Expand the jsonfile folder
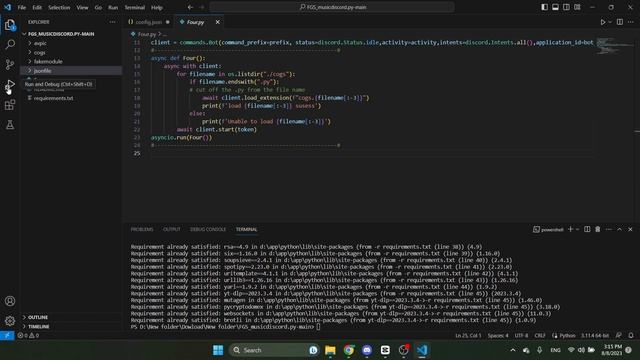 pos(42,71)
